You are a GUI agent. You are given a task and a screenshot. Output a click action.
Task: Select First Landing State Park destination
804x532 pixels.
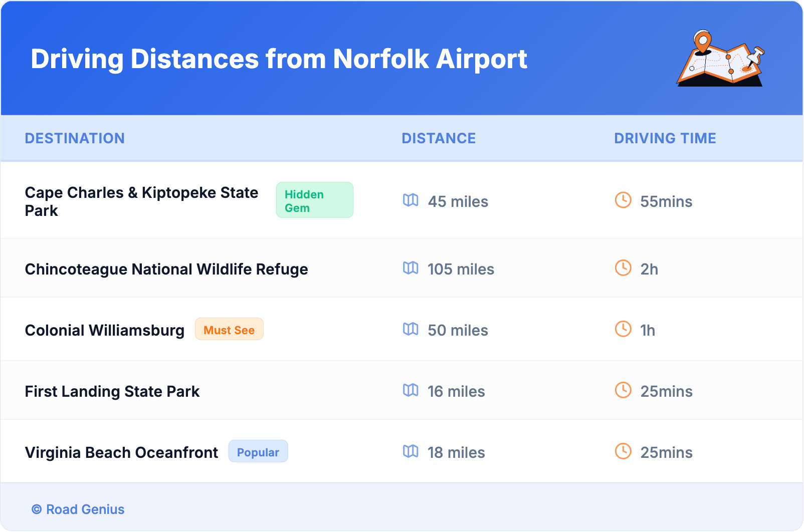[x=112, y=392]
